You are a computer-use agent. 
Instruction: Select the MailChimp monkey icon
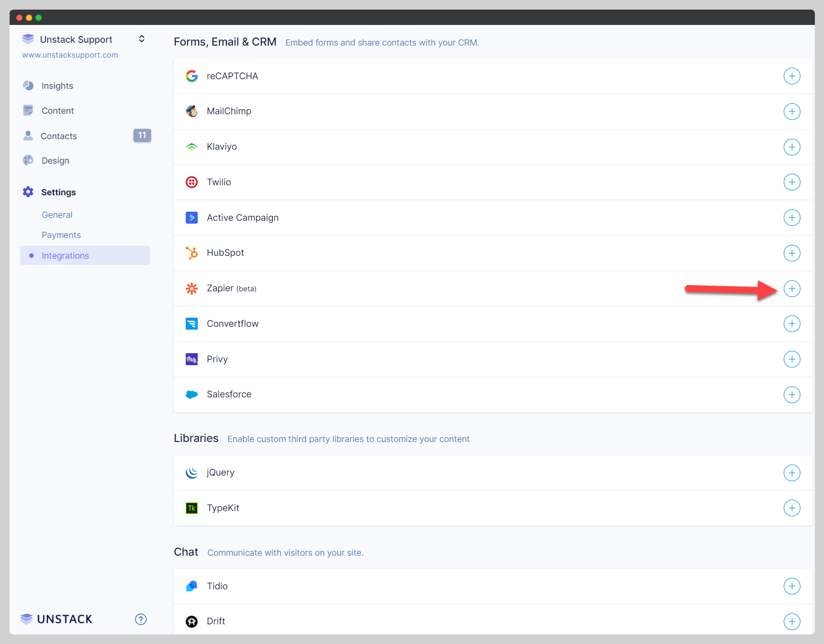191,111
